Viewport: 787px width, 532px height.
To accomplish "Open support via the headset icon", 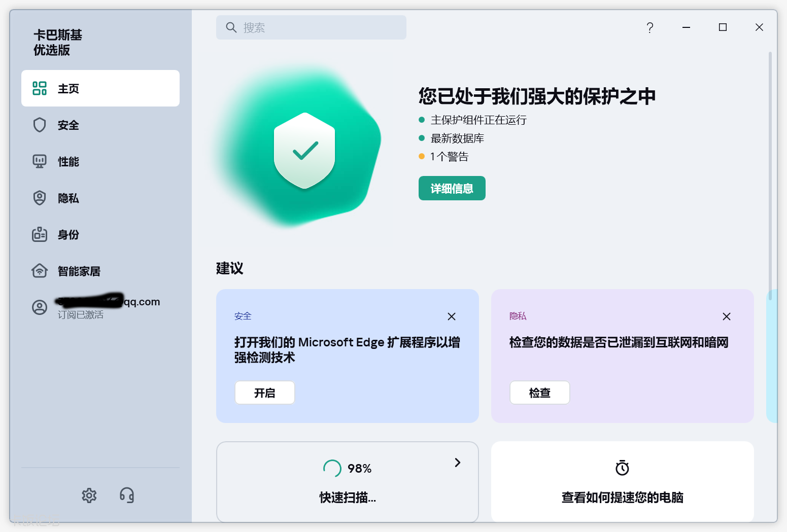I will pos(127,495).
